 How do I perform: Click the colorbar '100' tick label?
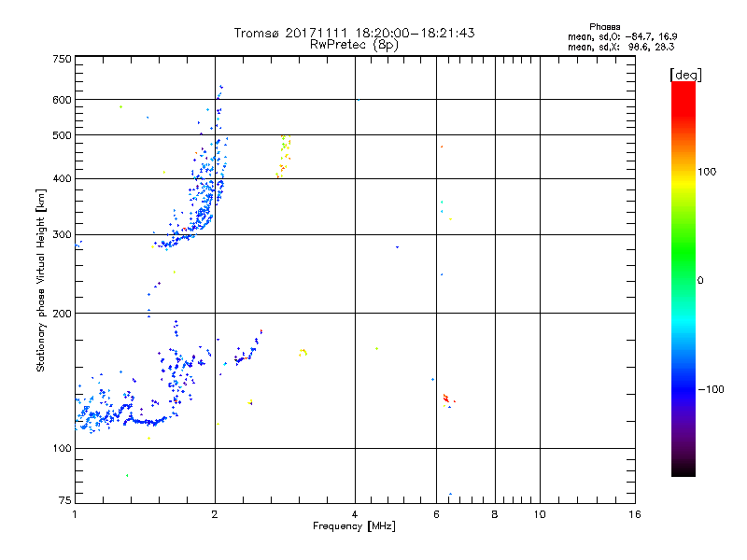pos(707,172)
